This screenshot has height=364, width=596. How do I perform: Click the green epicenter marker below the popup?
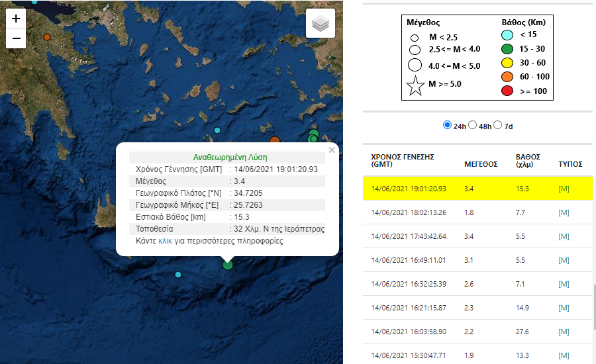tap(228, 265)
